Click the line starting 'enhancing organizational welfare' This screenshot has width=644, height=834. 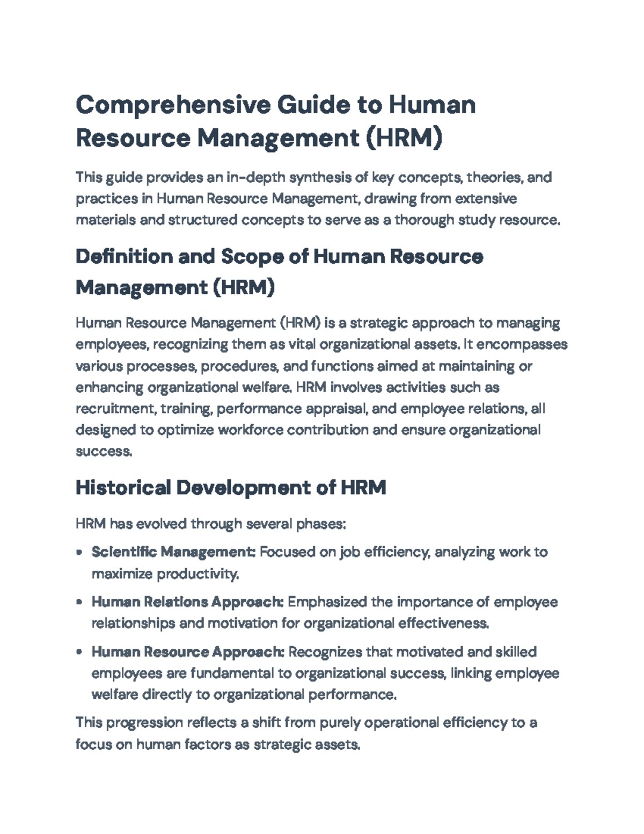click(288, 387)
